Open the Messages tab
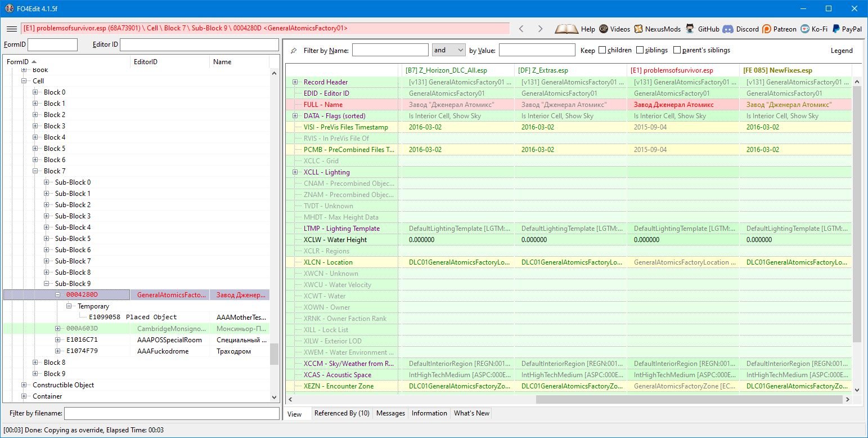 390,413
